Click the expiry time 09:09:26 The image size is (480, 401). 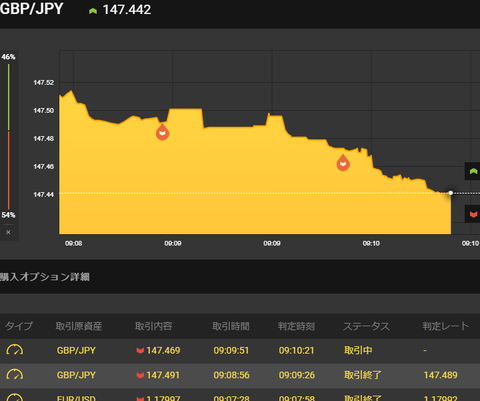click(297, 375)
